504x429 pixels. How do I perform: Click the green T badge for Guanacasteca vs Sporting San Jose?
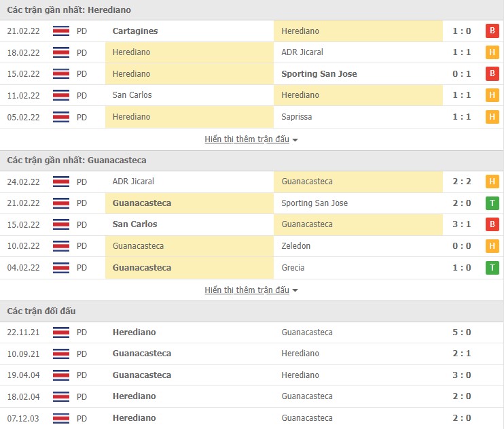click(x=492, y=203)
